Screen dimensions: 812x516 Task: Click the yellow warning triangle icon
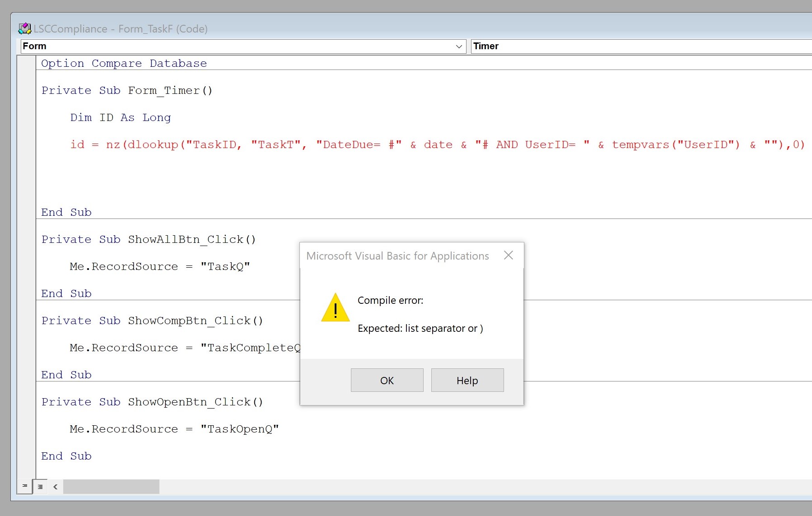tap(335, 308)
